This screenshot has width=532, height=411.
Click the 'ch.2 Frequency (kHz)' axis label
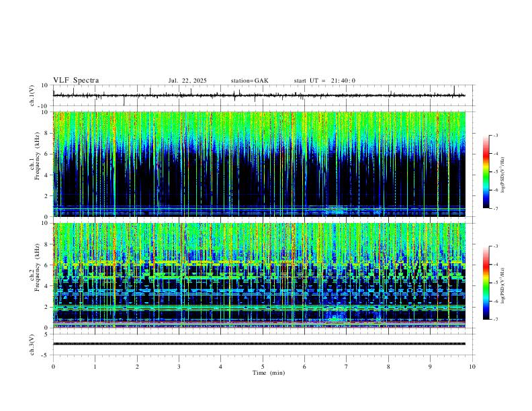click(x=35, y=267)
